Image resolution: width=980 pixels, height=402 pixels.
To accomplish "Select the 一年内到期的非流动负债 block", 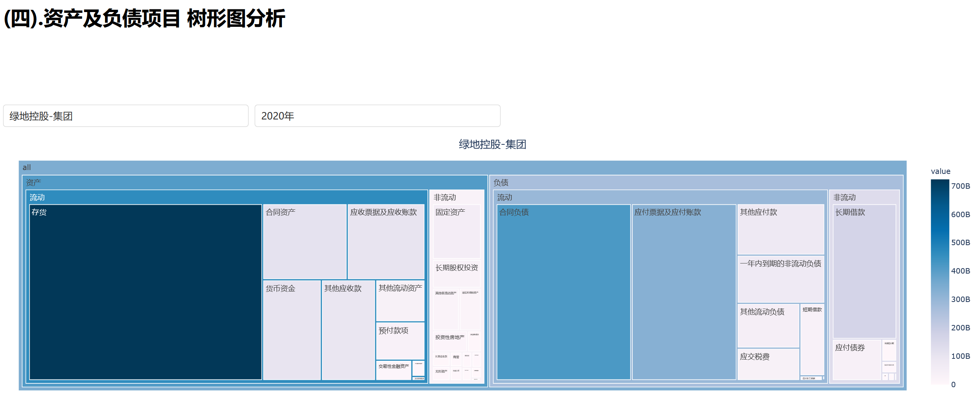I will [781, 279].
